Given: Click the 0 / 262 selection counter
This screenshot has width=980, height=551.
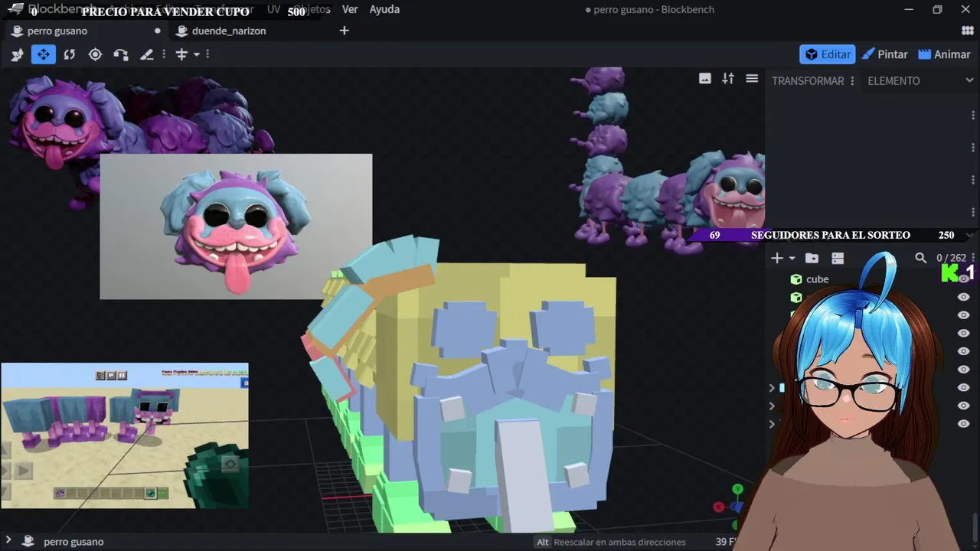Looking at the screenshot, I should 951,258.
